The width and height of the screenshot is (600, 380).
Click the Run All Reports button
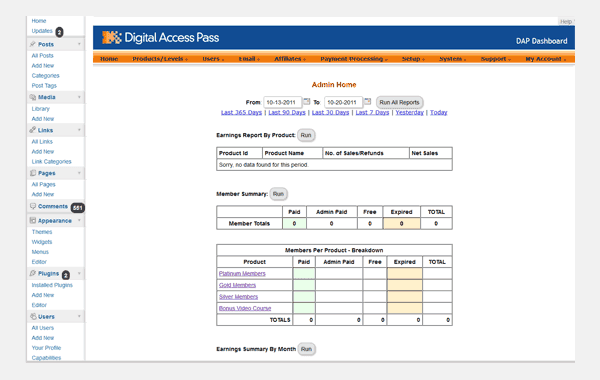pos(399,102)
